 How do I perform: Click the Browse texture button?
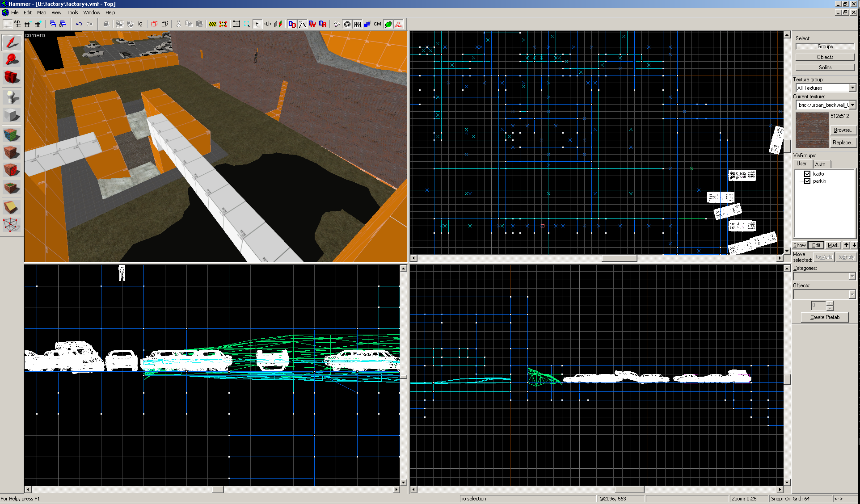point(843,130)
